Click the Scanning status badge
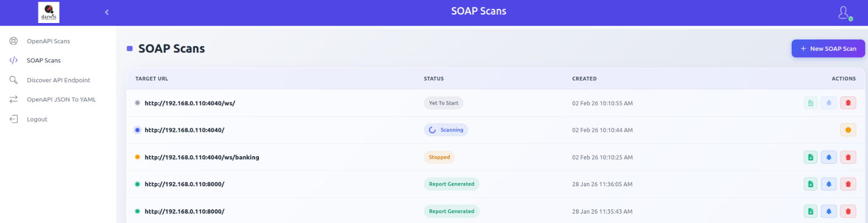 [x=446, y=130]
